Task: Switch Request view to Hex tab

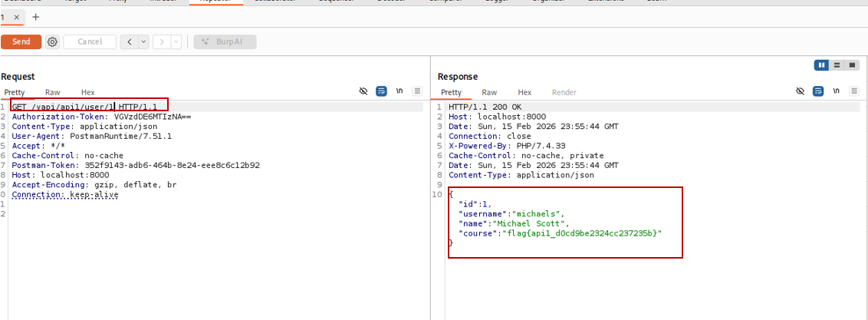Action: 88,92
